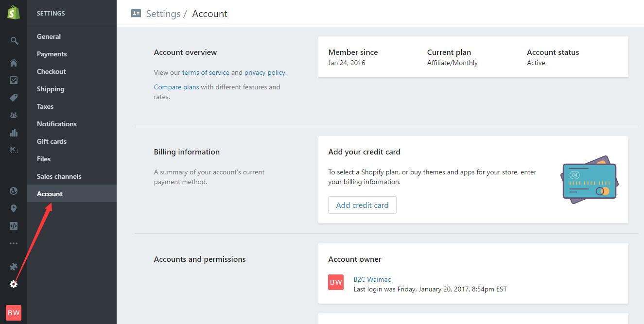The image size is (644, 324).
Task: Open Orders via checkmark inbox icon
Action: point(14,80)
